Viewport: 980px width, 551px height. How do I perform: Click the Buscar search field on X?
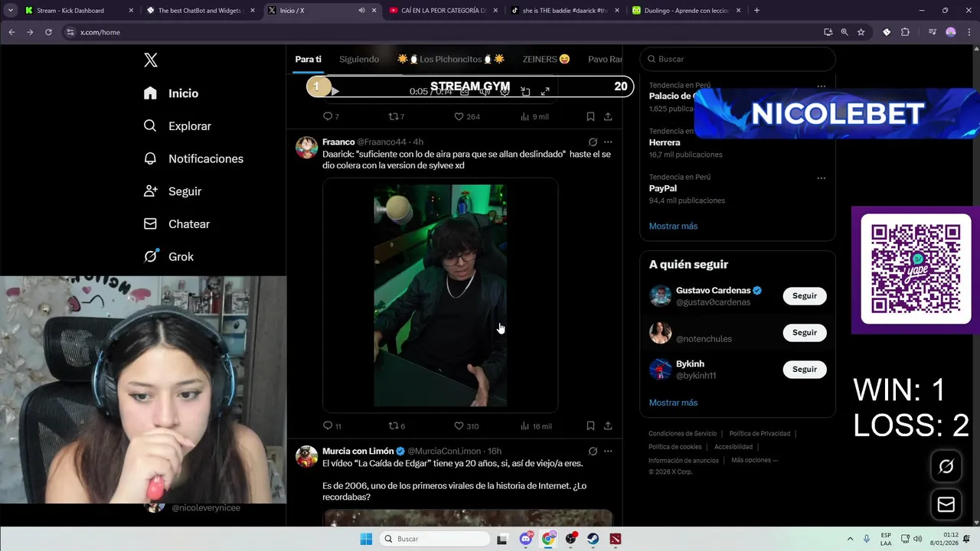(x=738, y=59)
